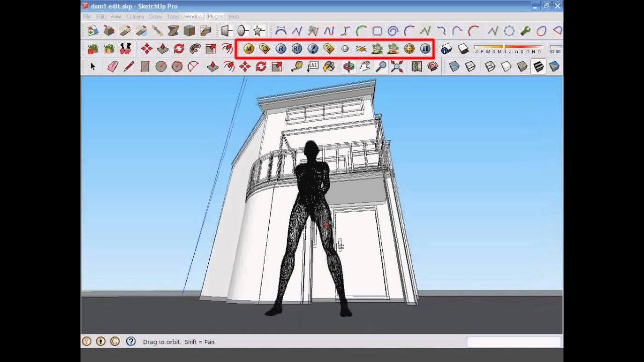This screenshot has width=644, height=362.
Task: Open the View menu
Action: (116, 17)
